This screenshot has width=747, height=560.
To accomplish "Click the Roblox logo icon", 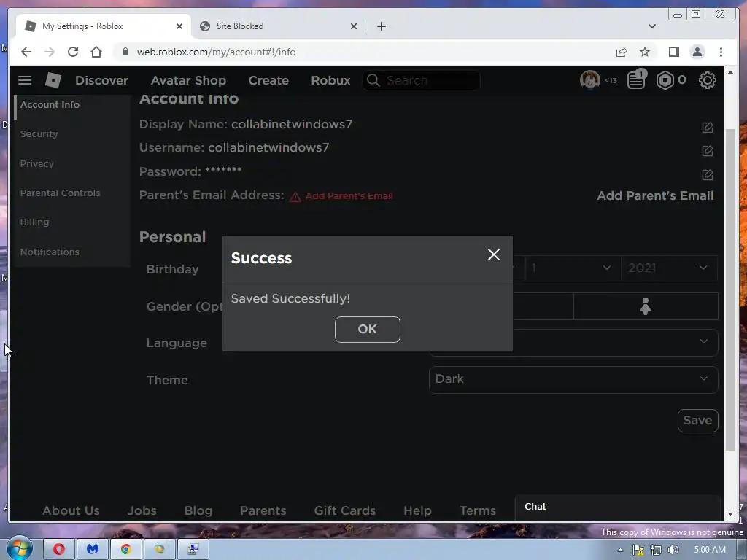I will click(x=53, y=80).
